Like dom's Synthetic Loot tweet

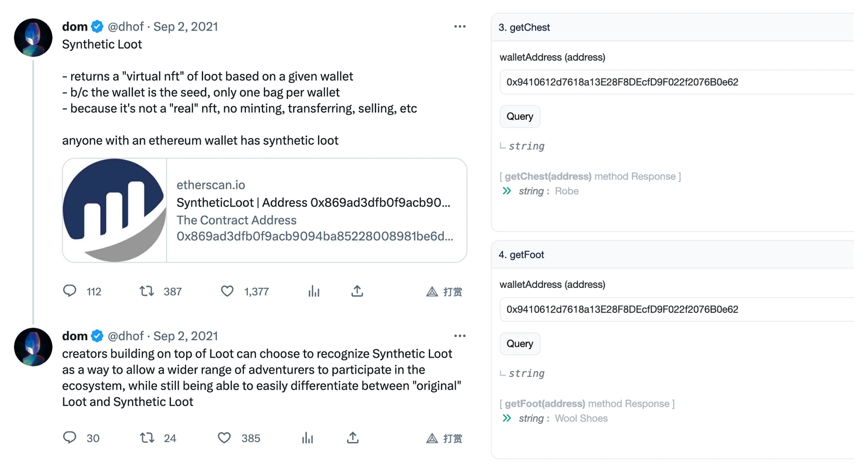(227, 291)
